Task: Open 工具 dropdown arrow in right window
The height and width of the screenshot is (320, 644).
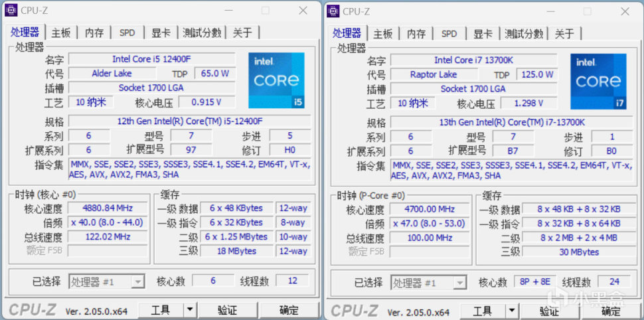Action: [511, 311]
